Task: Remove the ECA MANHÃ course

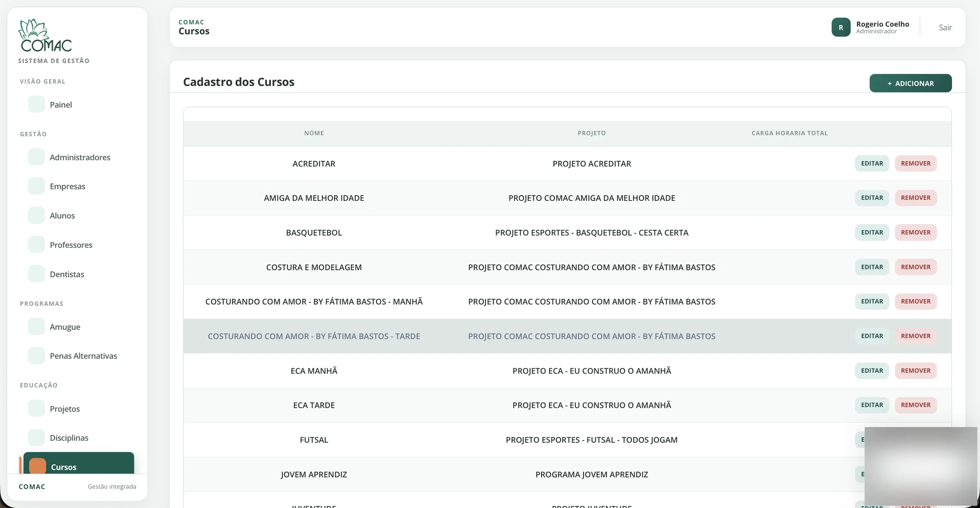Action: pos(915,370)
